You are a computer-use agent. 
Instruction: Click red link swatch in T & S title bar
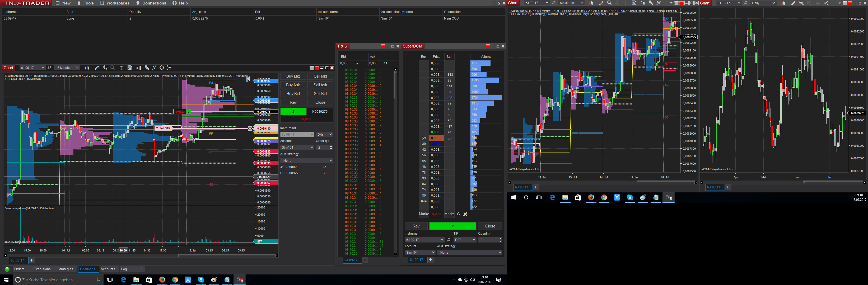click(382, 46)
